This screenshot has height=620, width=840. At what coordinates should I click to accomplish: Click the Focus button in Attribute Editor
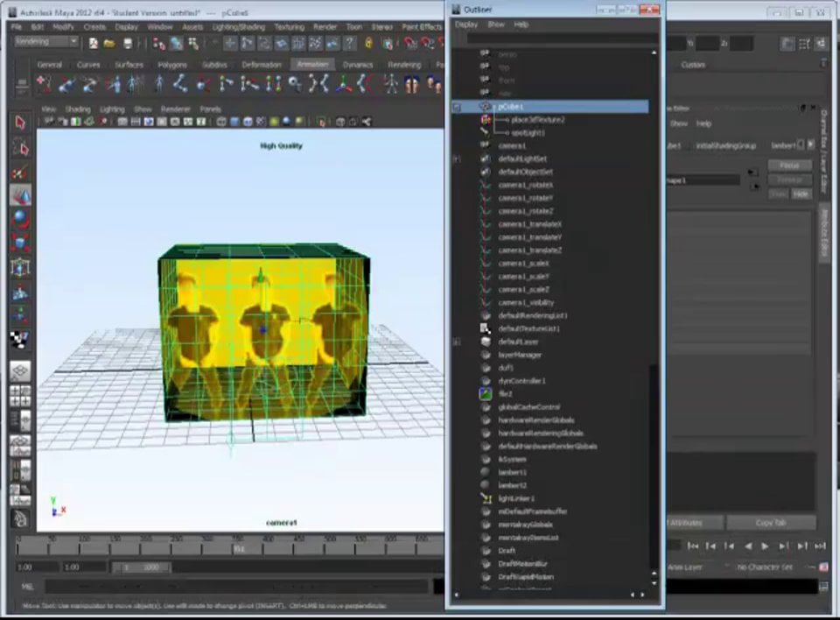789,166
